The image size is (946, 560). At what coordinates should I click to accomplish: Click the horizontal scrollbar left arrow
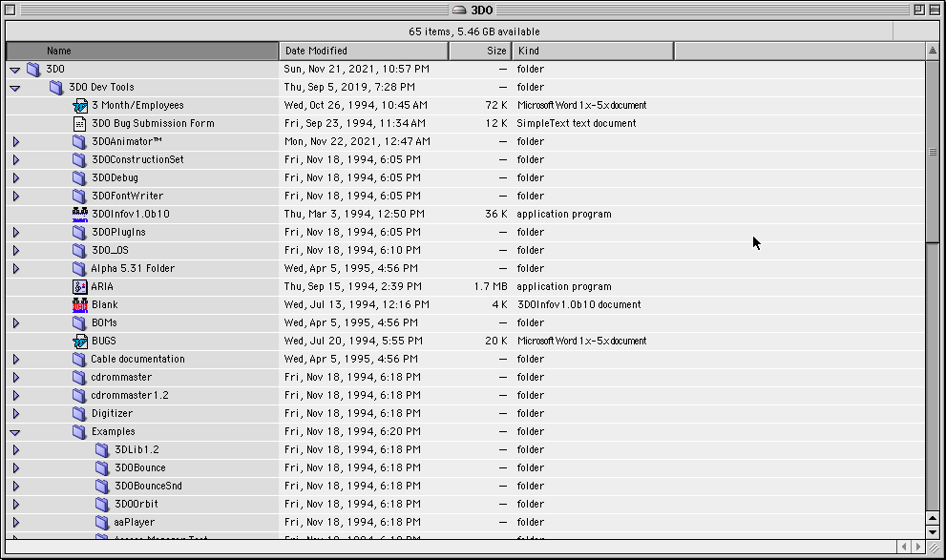click(x=904, y=547)
